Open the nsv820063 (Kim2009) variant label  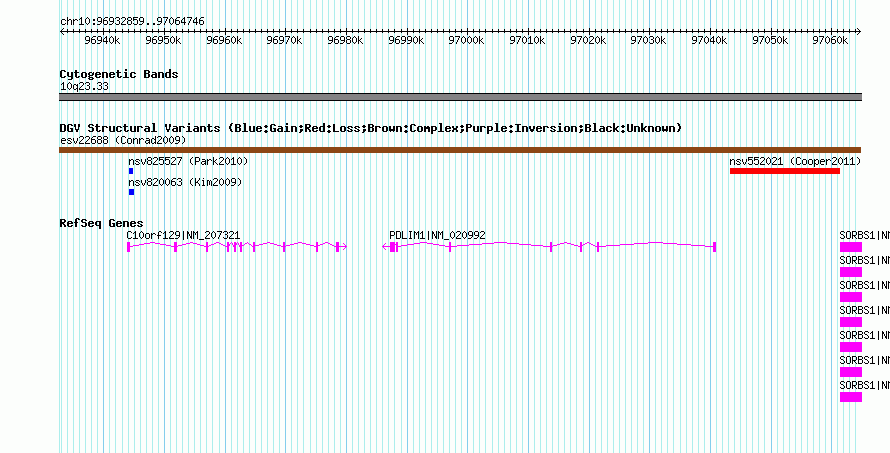[185, 182]
